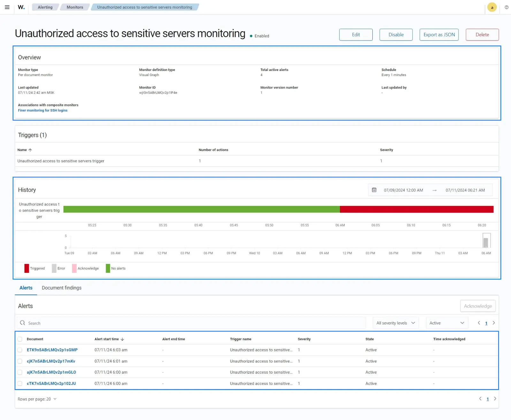
Task: Click the Enabled status indicator
Action: coord(260,36)
